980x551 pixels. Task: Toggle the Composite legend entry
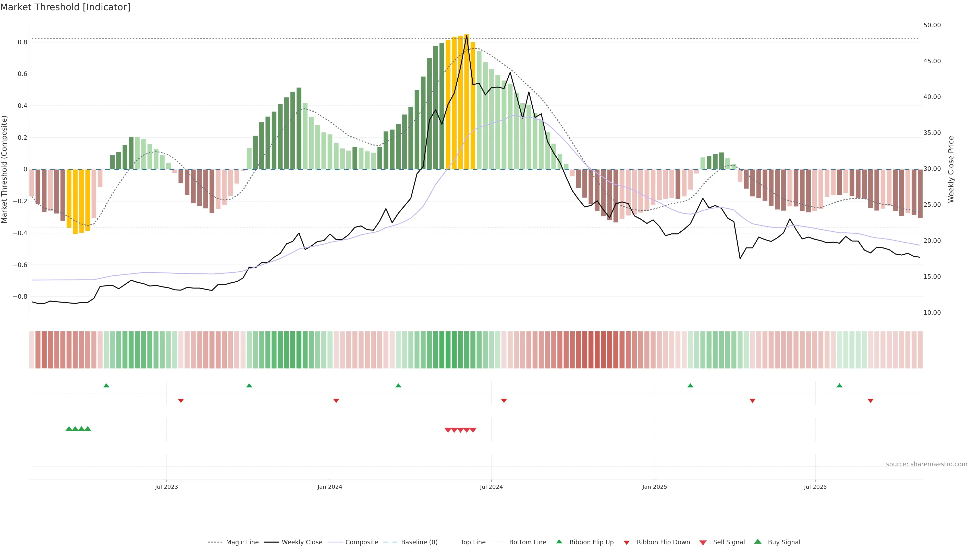tap(361, 542)
